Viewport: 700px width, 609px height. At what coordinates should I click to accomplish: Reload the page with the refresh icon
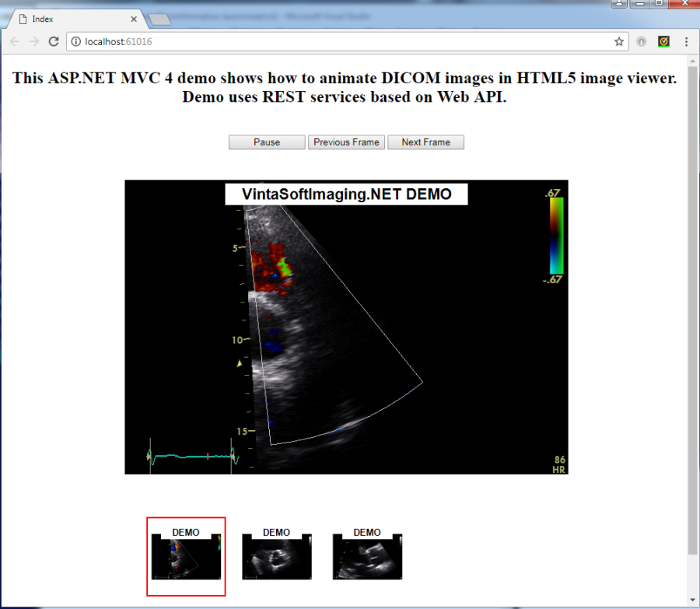pyautogui.click(x=54, y=41)
